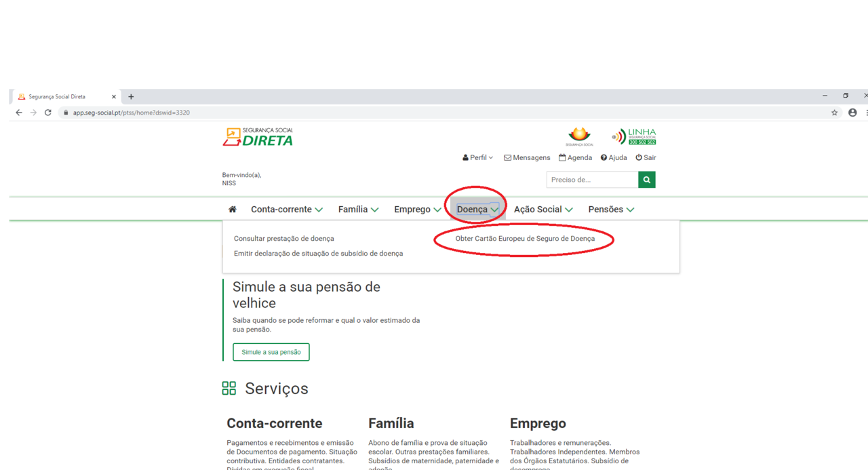
Task: Open Ajuda help link
Action: [x=614, y=157]
